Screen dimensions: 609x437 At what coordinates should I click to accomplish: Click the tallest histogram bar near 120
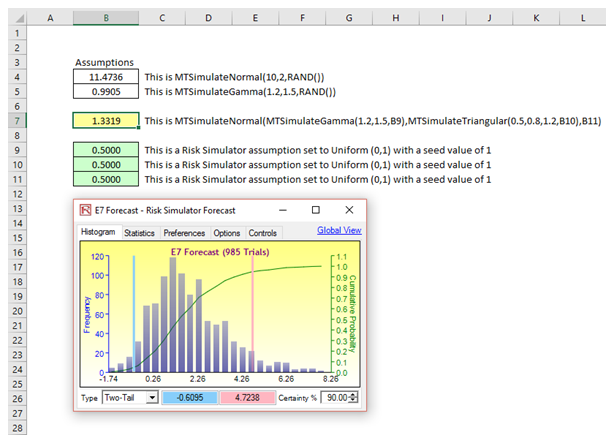[173, 315]
